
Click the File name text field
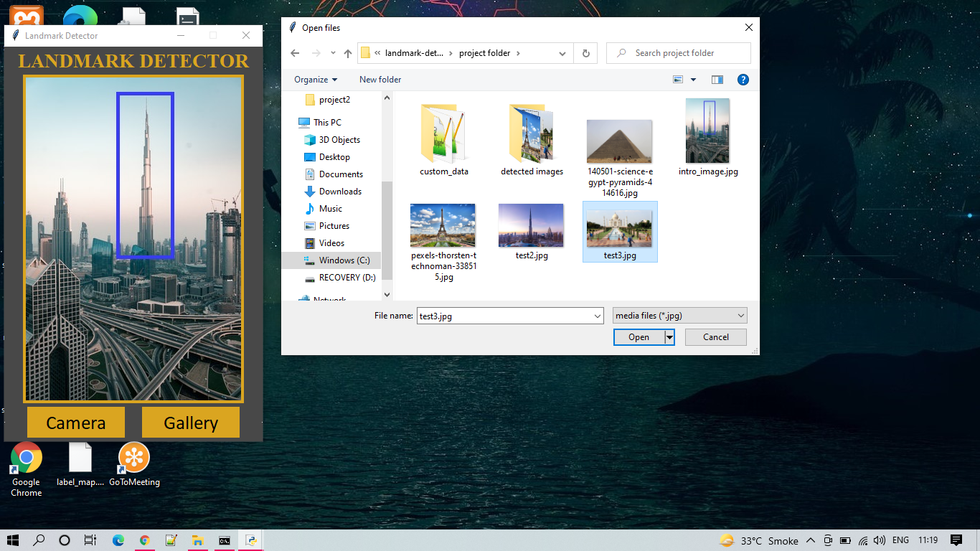pyautogui.click(x=505, y=316)
